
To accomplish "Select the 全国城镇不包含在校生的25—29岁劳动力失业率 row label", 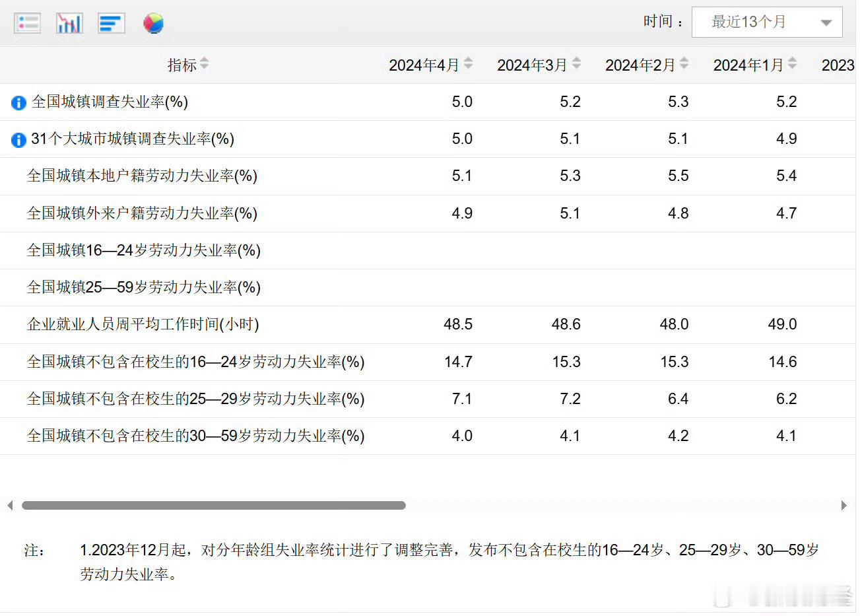I will [x=195, y=399].
